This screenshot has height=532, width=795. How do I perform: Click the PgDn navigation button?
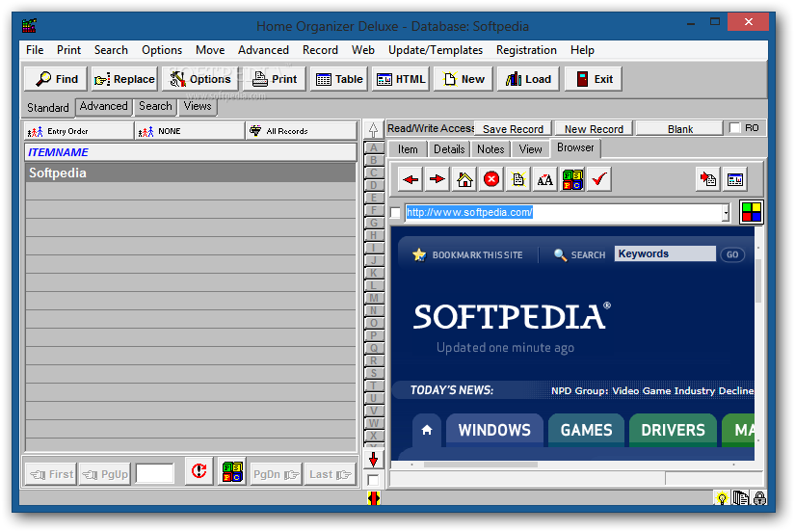[x=276, y=474]
